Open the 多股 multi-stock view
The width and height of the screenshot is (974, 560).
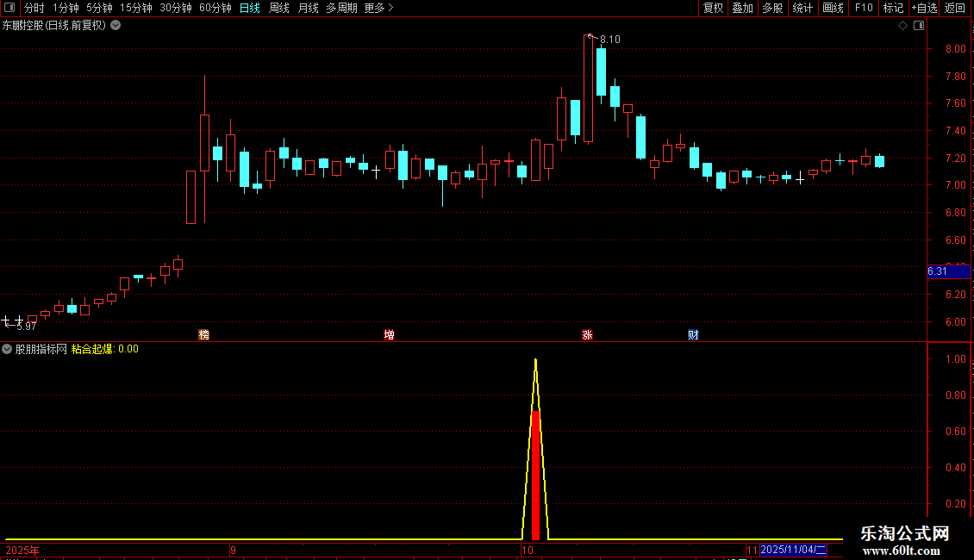[772, 8]
